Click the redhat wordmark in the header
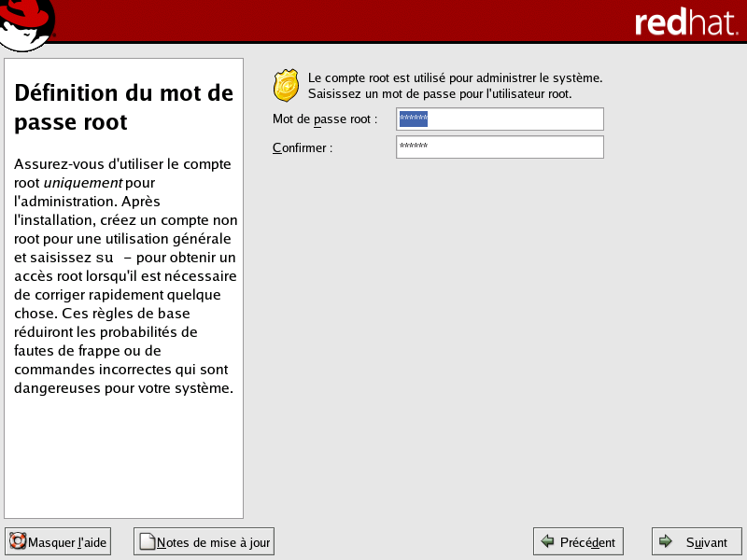 (x=684, y=22)
